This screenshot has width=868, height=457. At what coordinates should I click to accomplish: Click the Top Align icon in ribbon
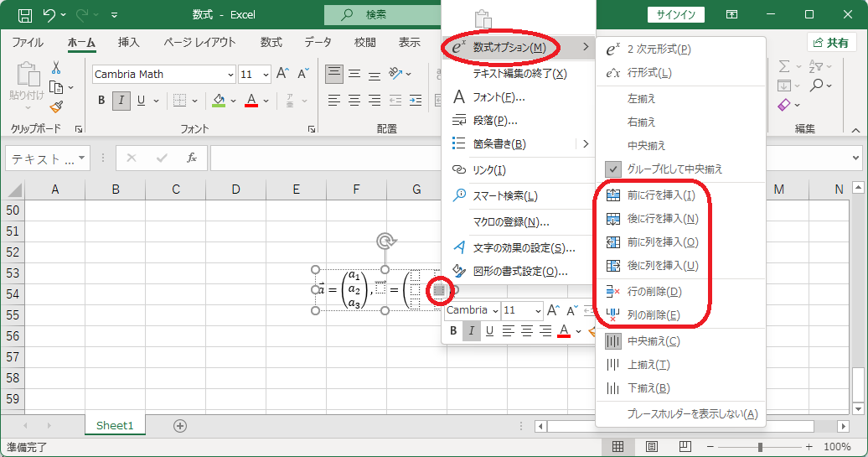click(333, 74)
